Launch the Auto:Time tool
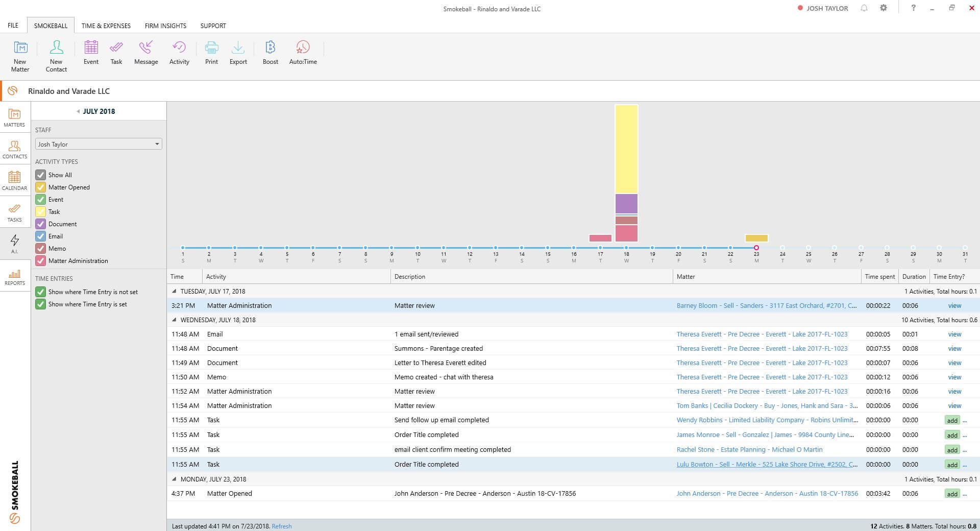980x531 pixels. [x=303, y=53]
